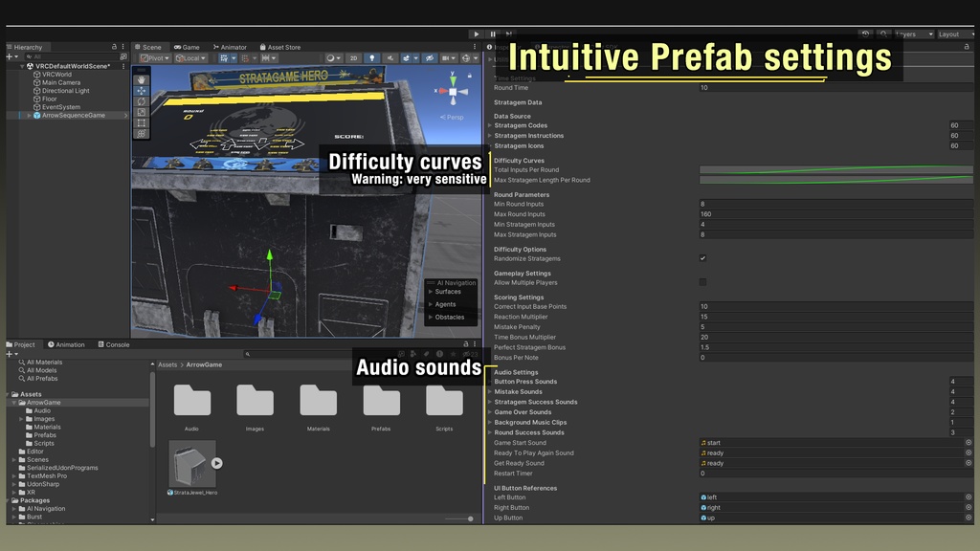The image size is (980, 551).
Task: Select the Hand tool in scene toolbar
Action: [x=142, y=80]
